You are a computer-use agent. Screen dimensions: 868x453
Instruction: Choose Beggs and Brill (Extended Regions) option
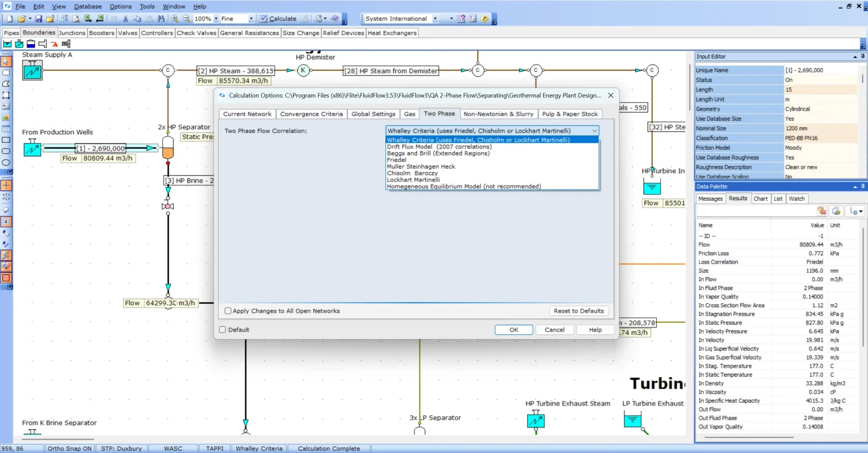pyautogui.click(x=438, y=153)
